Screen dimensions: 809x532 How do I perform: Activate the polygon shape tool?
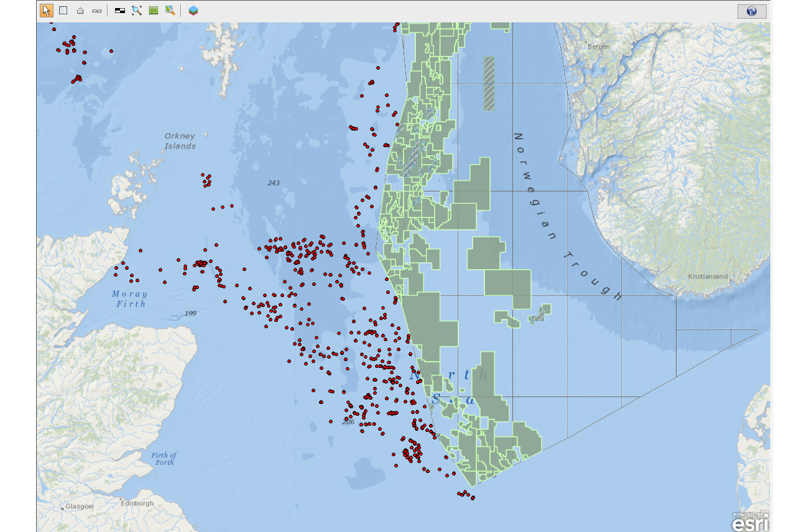point(80,11)
